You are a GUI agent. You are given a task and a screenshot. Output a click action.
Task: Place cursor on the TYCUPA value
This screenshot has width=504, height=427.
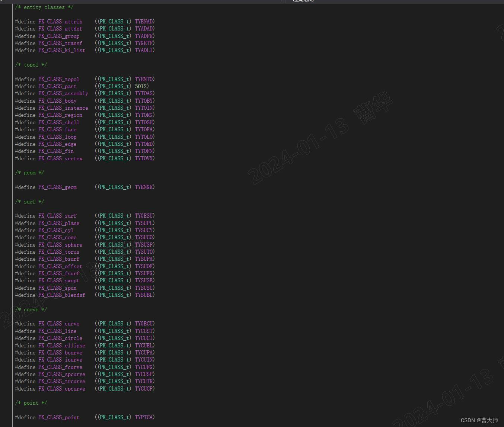pyautogui.click(x=144, y=353)
